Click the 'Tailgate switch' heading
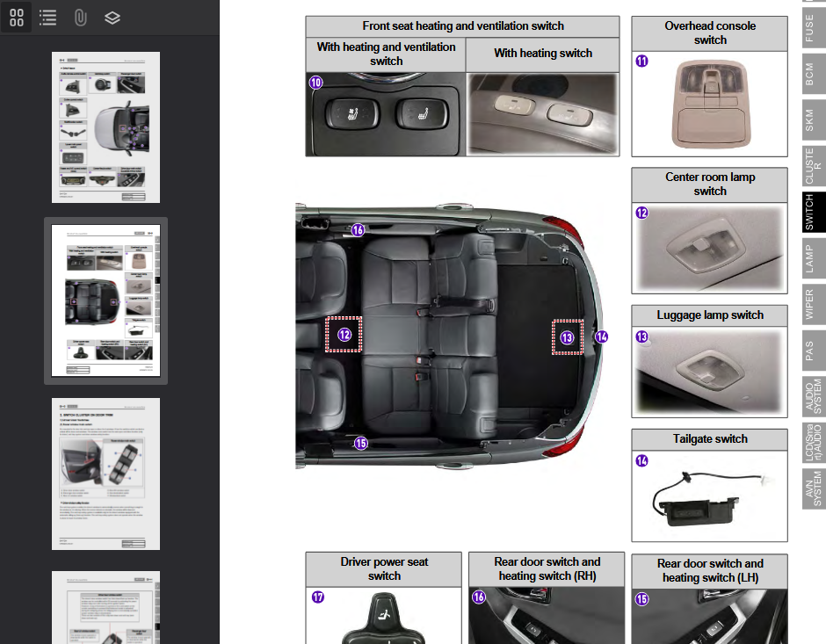 pos(710,439)
